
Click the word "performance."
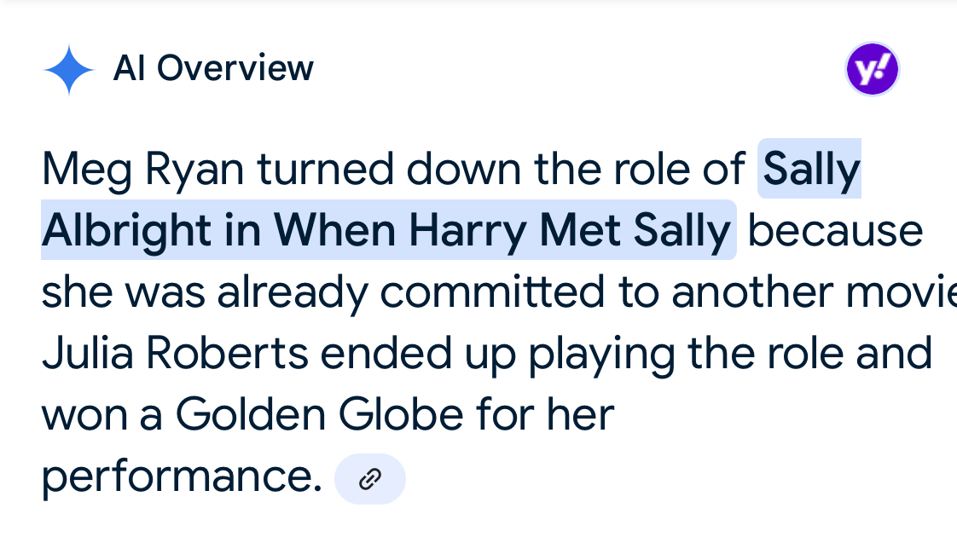click(182, 477)
